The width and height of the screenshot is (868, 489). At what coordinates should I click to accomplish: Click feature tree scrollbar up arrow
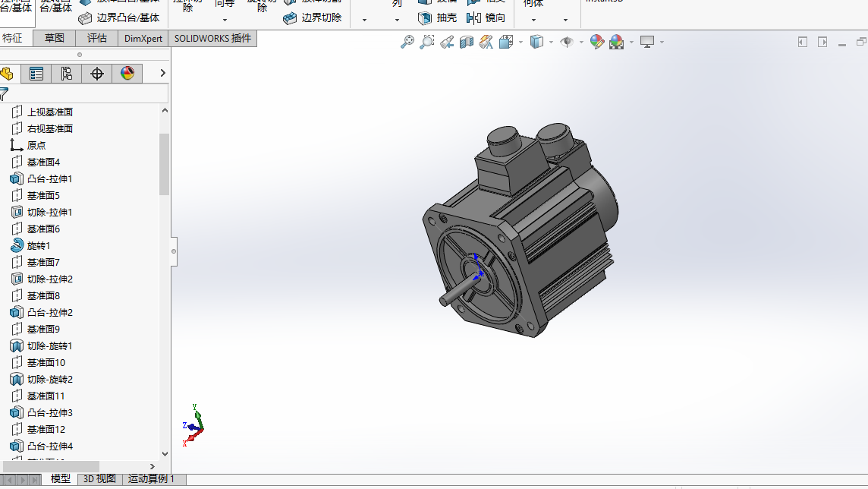click(x=165, y=110)
